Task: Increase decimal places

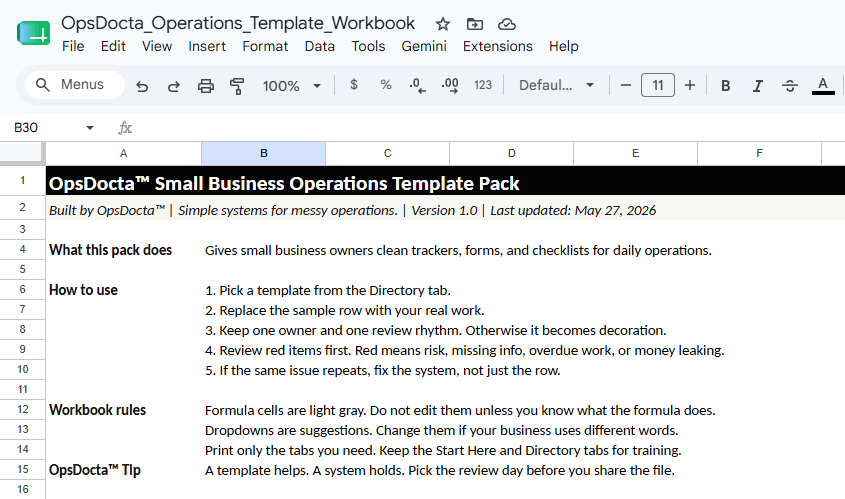Action: click(450, 85)
